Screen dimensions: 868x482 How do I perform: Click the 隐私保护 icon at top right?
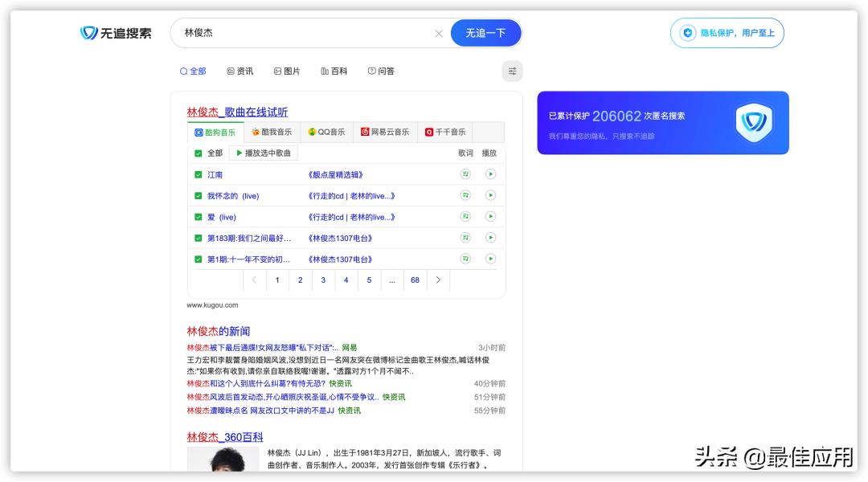[x=689, y=33]
